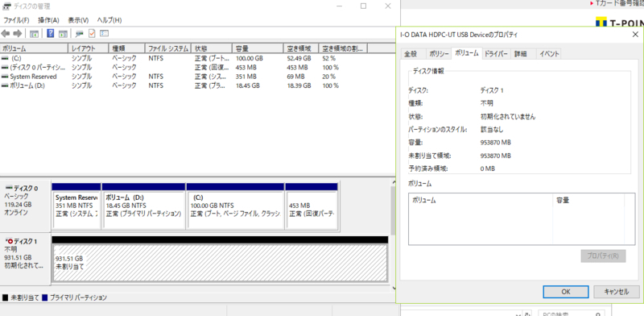
Task: Select the (ディスク 0 パーティシ... volume row
Action: (x=184, y=68)
